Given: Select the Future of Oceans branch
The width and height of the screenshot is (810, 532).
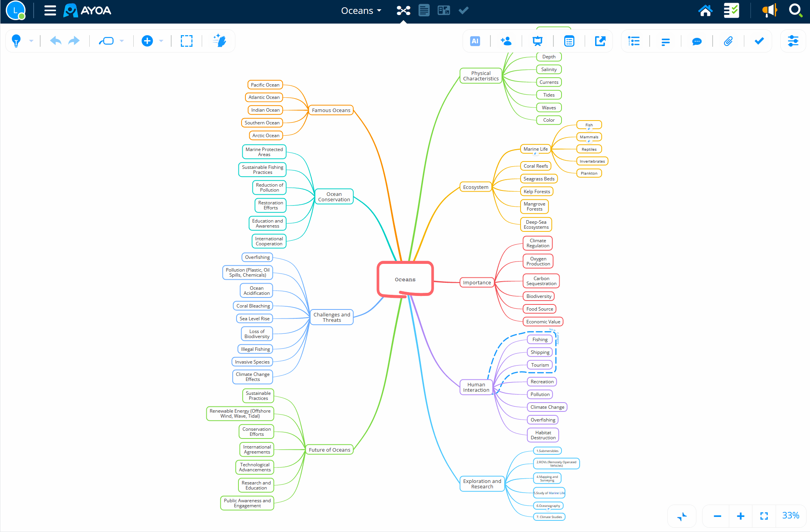Looking at the screenshot, I should (330, 450).
